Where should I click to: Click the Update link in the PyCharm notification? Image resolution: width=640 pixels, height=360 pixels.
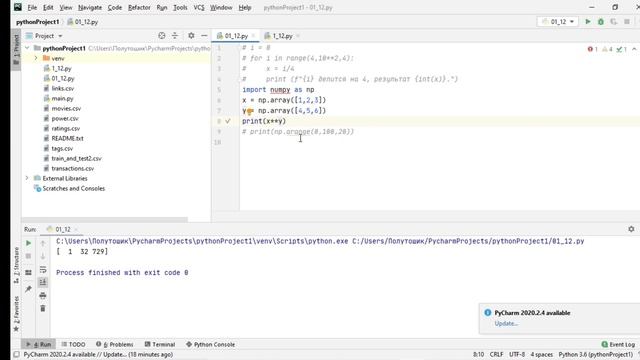(x=506, y=323)
